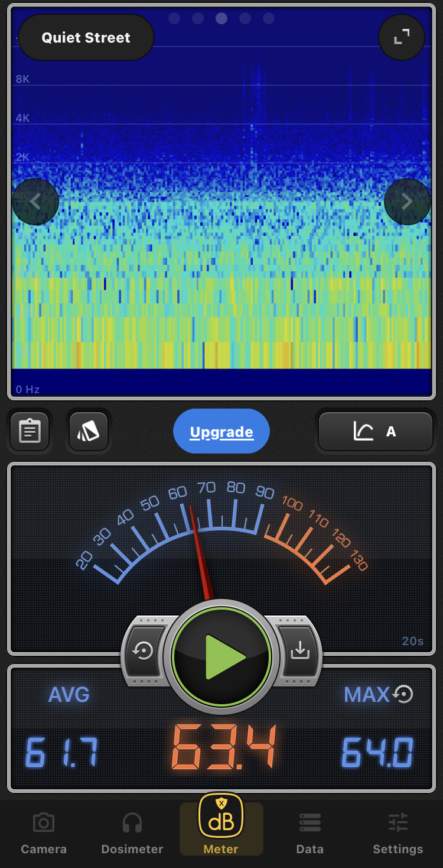Change the A frequency weighting
This screenshot has height=868, width=443.
pyautogui.click(x=376, y=432)
